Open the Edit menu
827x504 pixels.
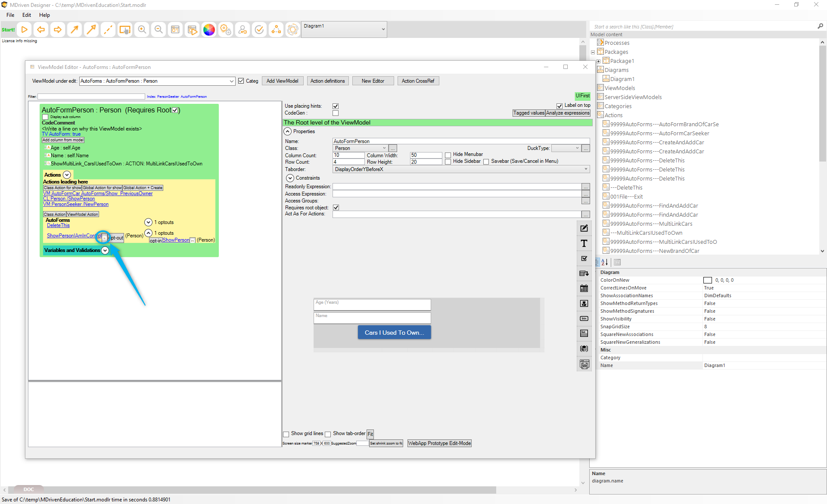(x=27, y=15)
